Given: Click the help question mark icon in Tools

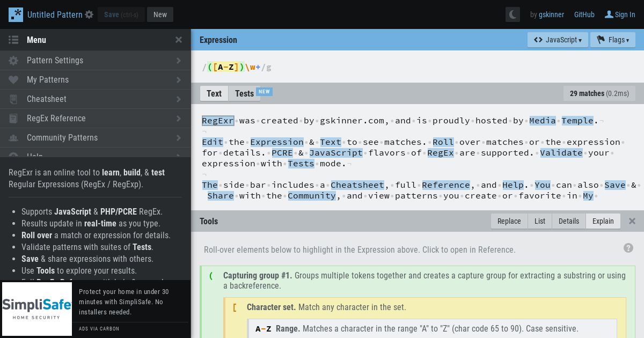Looking at the screenshot, I should (x=628, y=248).
